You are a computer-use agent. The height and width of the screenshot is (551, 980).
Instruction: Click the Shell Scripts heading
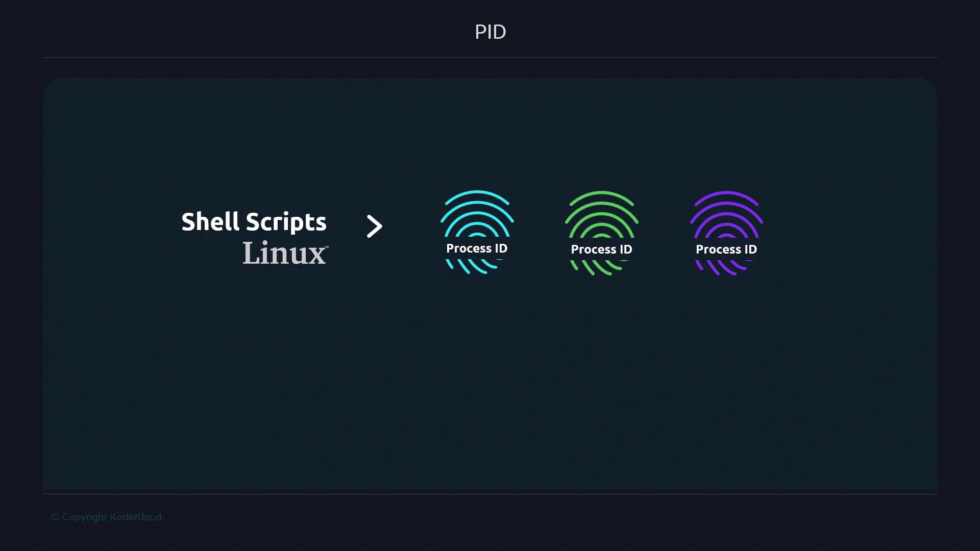[254, 222]
